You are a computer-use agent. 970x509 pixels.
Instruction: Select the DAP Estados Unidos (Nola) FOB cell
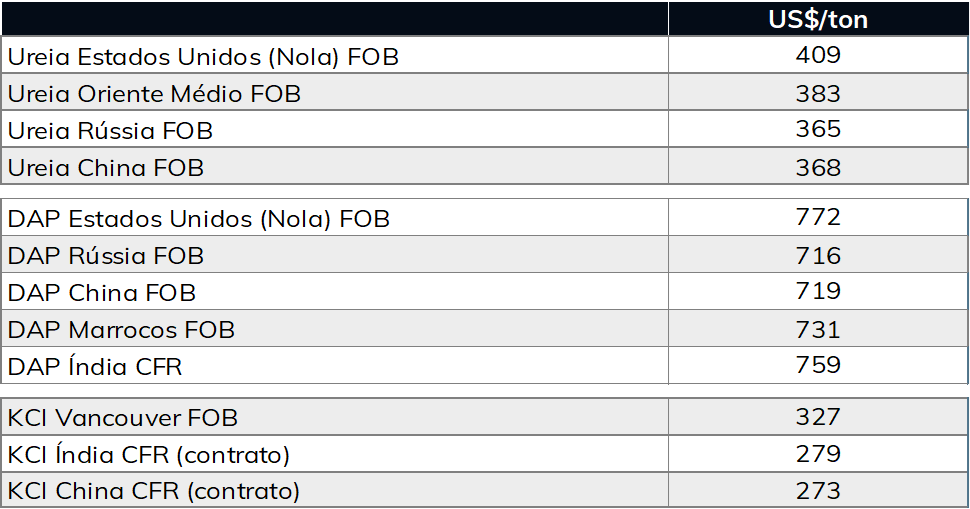198,219
